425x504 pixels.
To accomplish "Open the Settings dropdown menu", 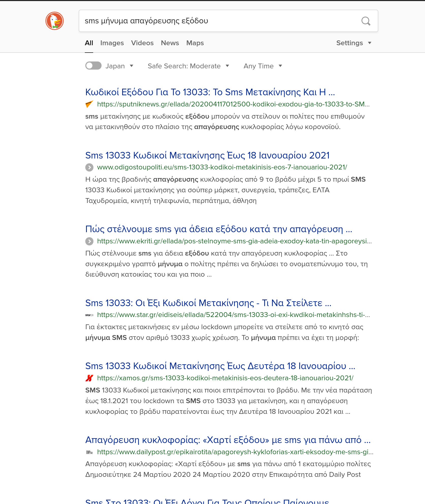I will (354, 43).
